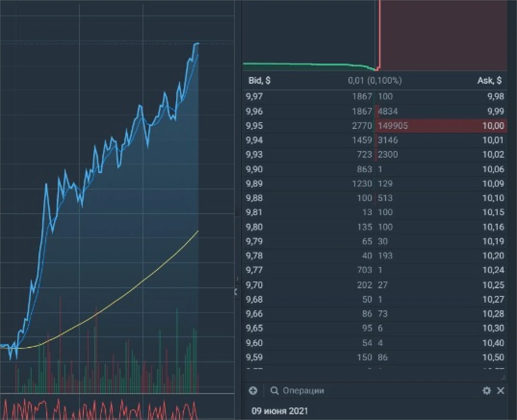
Task: Click the order book resize corner handle
Action: (x=503, y=377)
